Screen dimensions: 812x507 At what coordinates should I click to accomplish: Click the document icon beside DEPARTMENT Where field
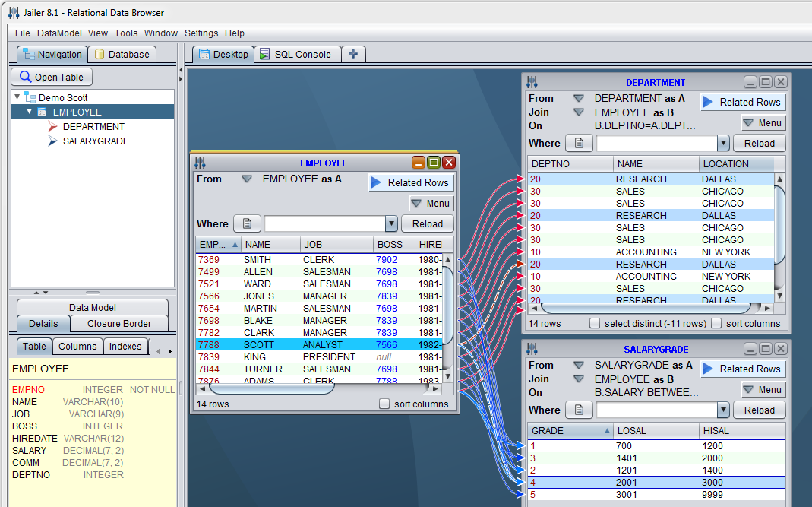pyautogui.click(x=579, y=143)
